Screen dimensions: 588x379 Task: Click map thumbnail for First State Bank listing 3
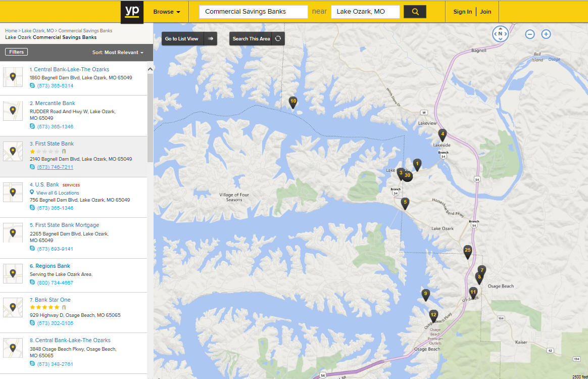point(13,151)
